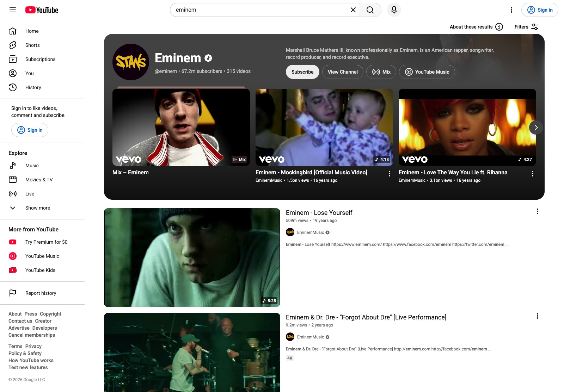
Task: Click EminemMusic avatar under Lose Yourself
Action: (290, 232)
